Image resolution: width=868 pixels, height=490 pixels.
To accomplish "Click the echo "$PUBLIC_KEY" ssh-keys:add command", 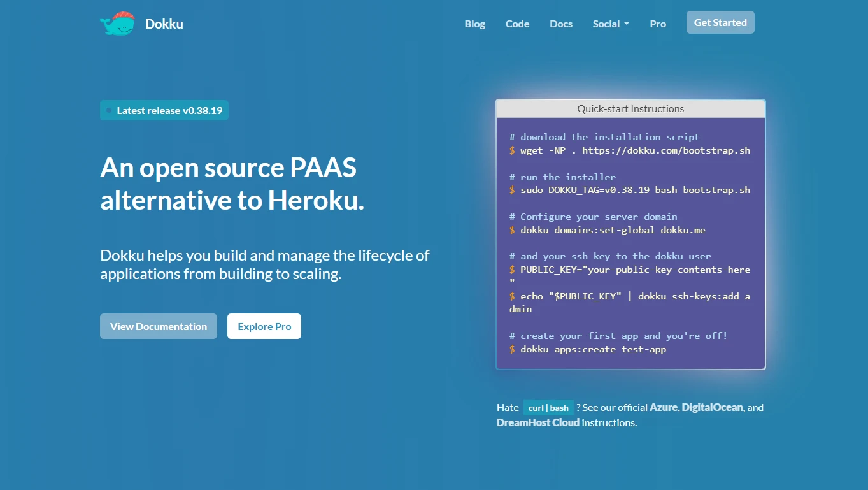I will (x=630, y=303).
